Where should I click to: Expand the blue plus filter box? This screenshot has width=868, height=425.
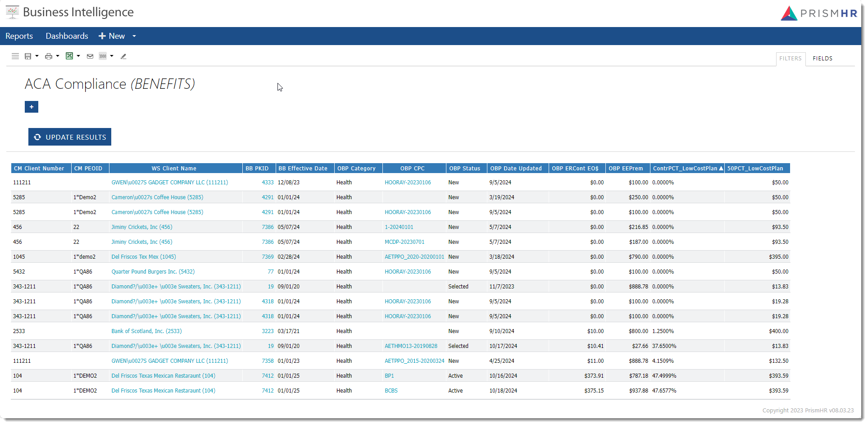[32, 107]
